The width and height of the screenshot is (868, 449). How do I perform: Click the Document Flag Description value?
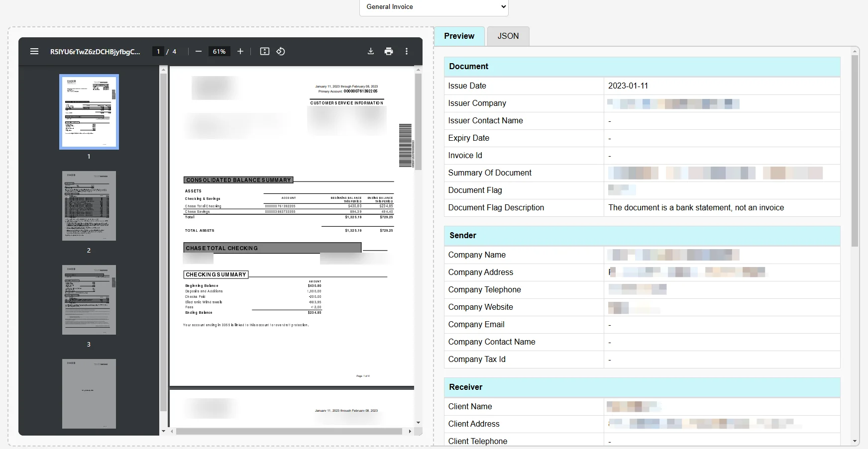click(x=695, y=207)
